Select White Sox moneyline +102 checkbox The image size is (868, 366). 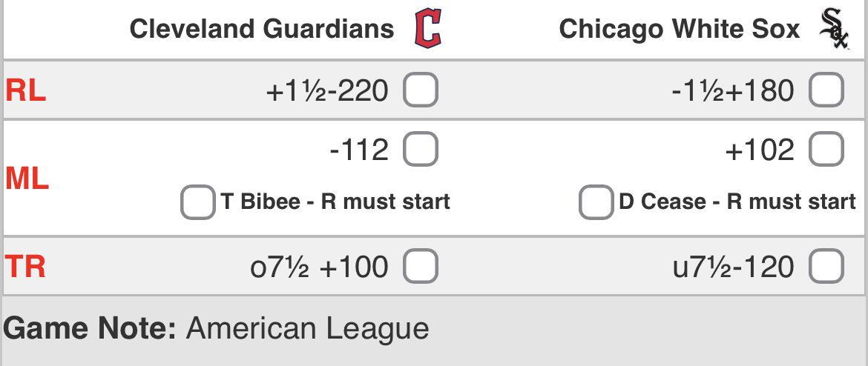pyautogui.click(x=826, y=150)
